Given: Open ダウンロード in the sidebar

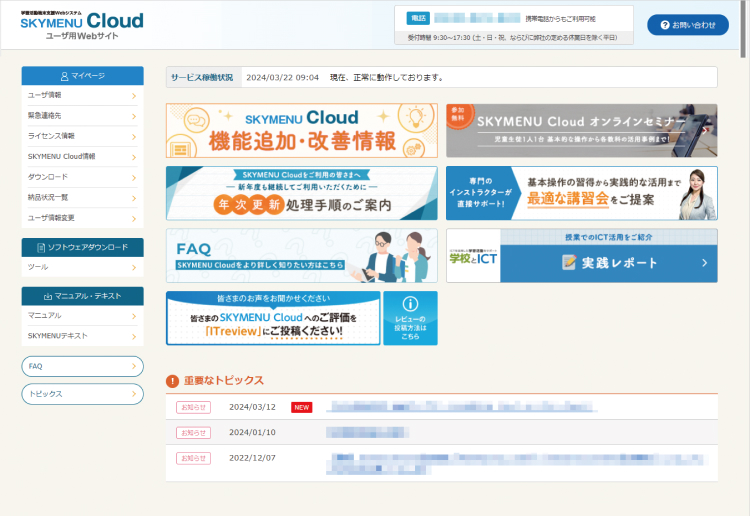Looking at the screenshot, I should (x=82, y=177).
